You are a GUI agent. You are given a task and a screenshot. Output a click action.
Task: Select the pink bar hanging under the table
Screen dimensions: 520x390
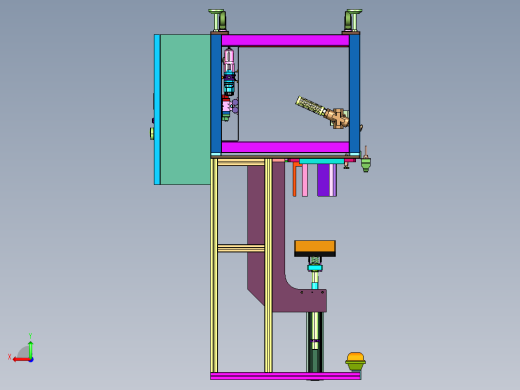(x=305, y=181)
